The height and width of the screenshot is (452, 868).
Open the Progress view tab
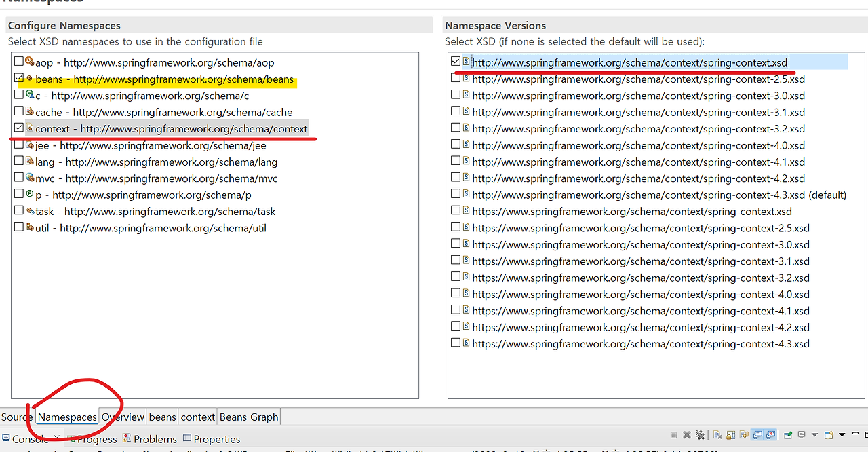point(93,439)
